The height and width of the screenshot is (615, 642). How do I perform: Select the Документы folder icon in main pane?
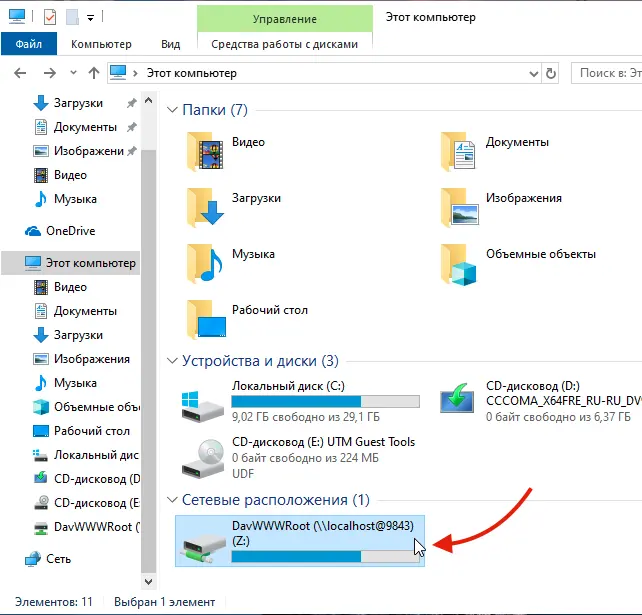pos(459,151)
